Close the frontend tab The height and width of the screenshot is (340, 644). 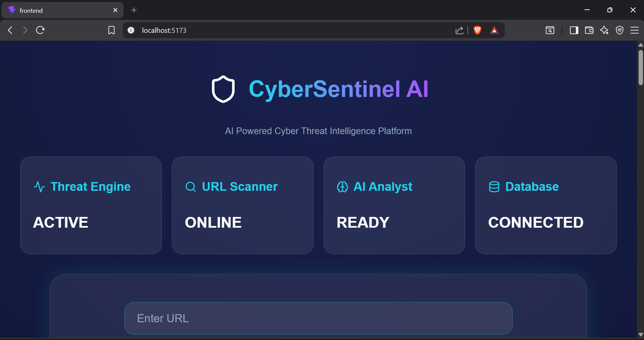[116, 10]
